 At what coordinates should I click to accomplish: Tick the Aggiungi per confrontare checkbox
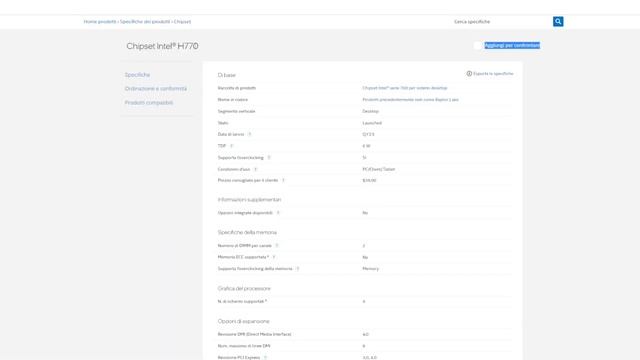(478, 45)
